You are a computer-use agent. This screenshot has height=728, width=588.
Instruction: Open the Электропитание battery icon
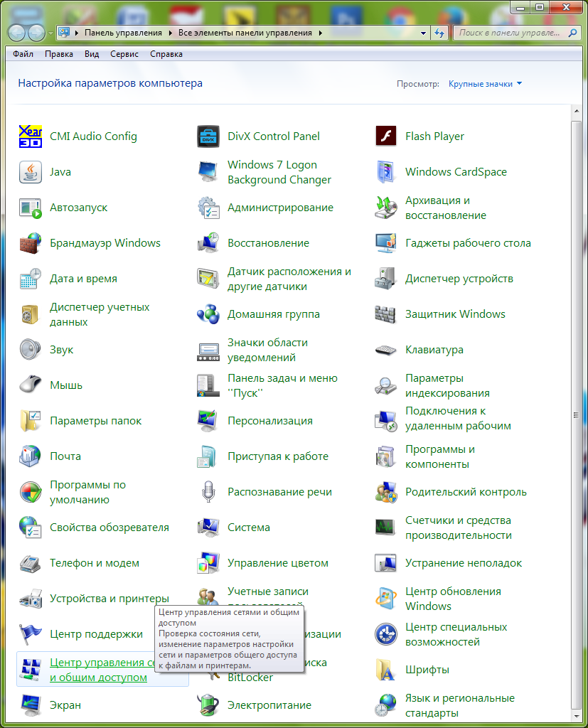point(208,705)
